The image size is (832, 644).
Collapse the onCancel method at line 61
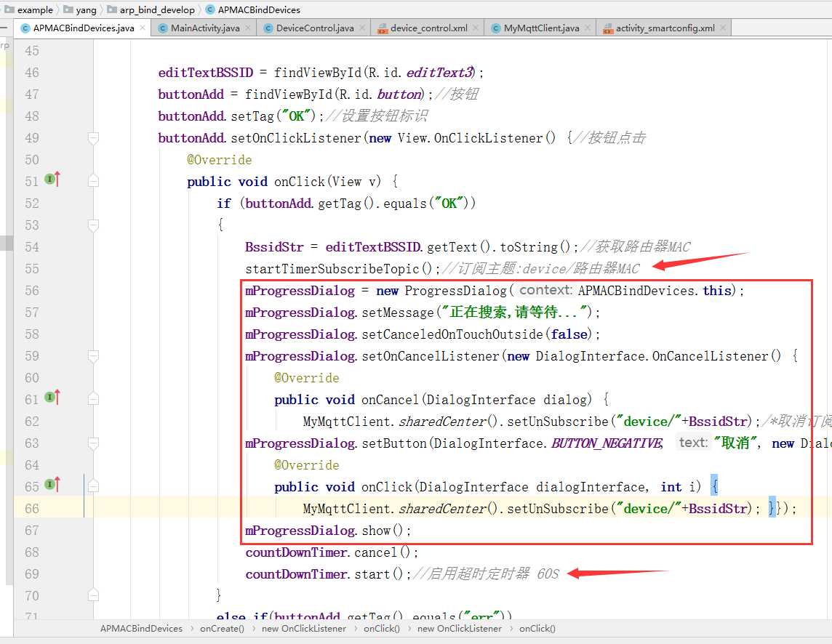coord(93,399)
